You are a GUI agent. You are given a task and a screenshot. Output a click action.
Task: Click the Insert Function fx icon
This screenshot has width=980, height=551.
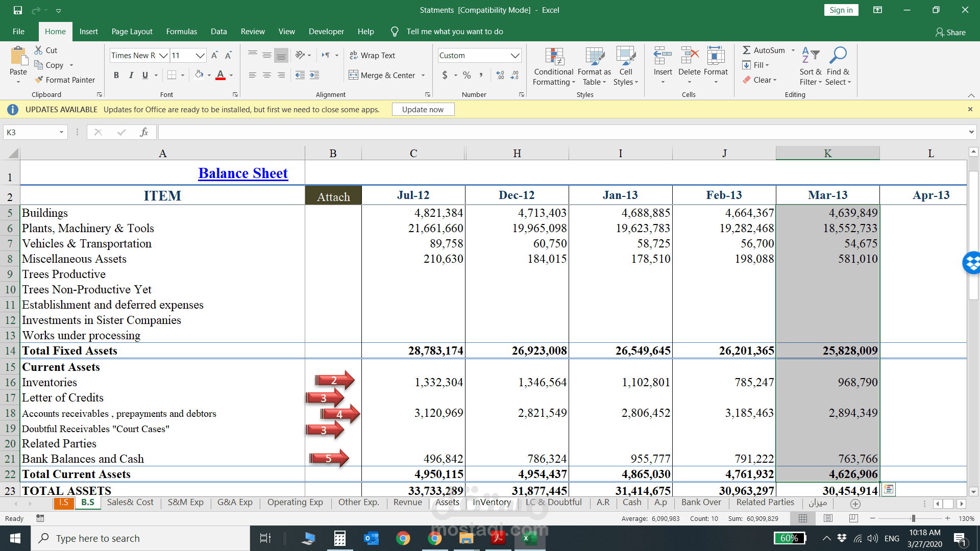[144, 132]
